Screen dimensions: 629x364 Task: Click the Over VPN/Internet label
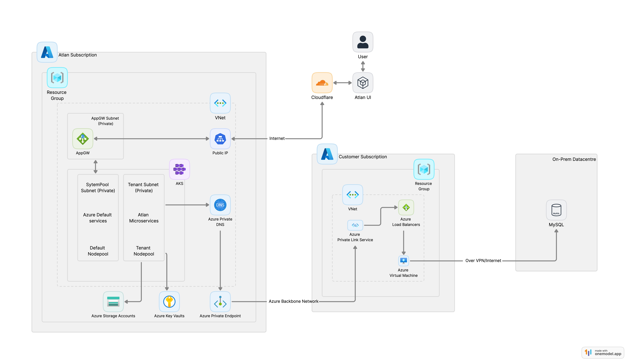[x=483, y=261]
